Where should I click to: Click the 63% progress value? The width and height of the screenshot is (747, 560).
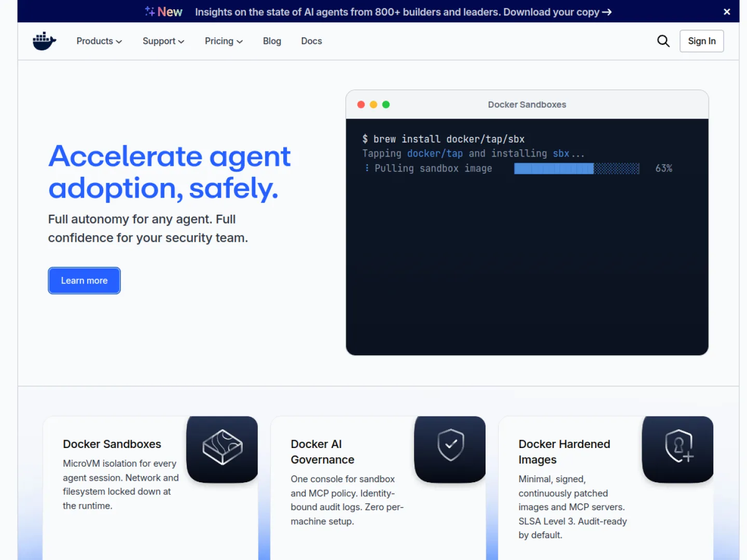pyautogui.click(x=663, y=169)
